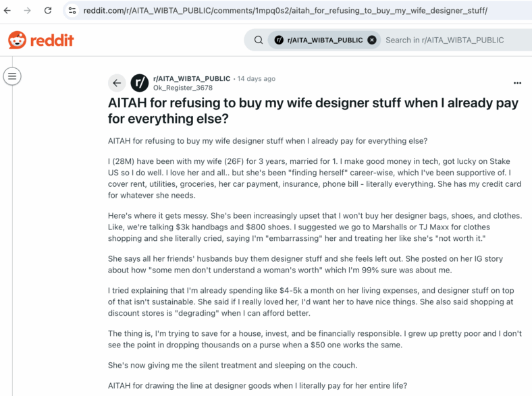Viewport: 532px width, 396px height.
Task: Click the browser back arrow
Action: pyautogui.click(x=7, y=11)
